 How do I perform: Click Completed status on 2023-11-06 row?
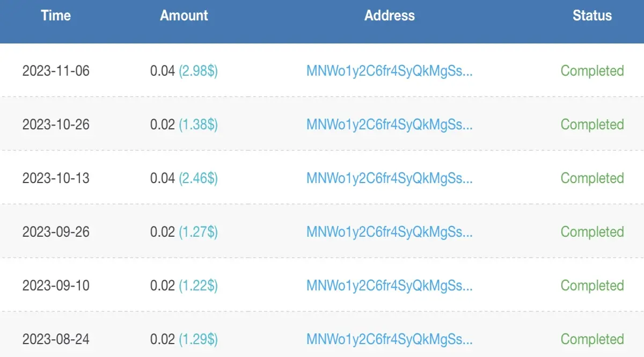coord(592,71)
